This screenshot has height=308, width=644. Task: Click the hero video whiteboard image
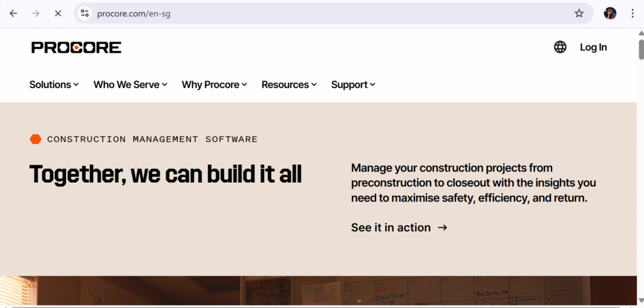[318, 290]
